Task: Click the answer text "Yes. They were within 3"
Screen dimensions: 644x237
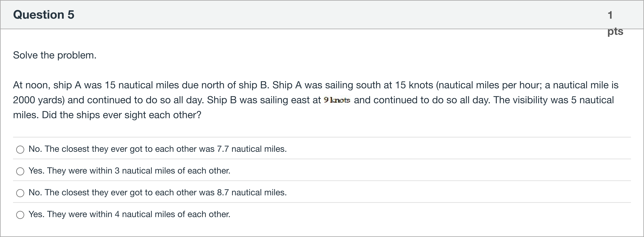Action: [x=129, y=171]
